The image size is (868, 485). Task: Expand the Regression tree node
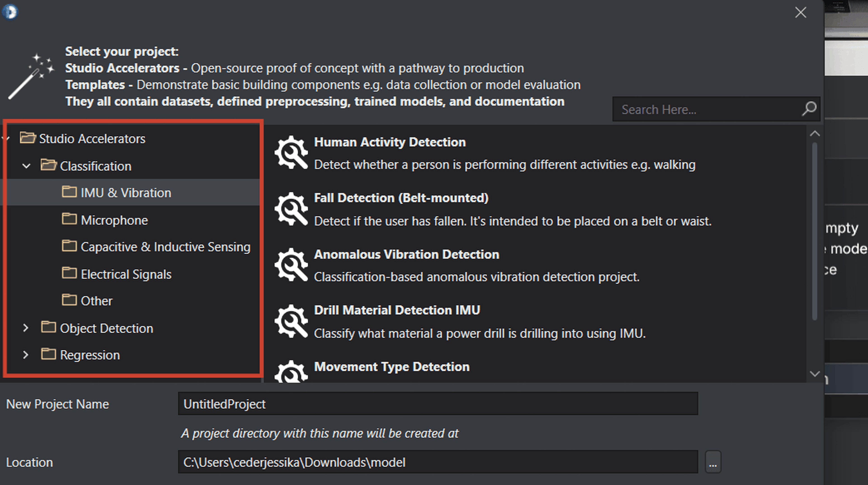pos(26,355)
